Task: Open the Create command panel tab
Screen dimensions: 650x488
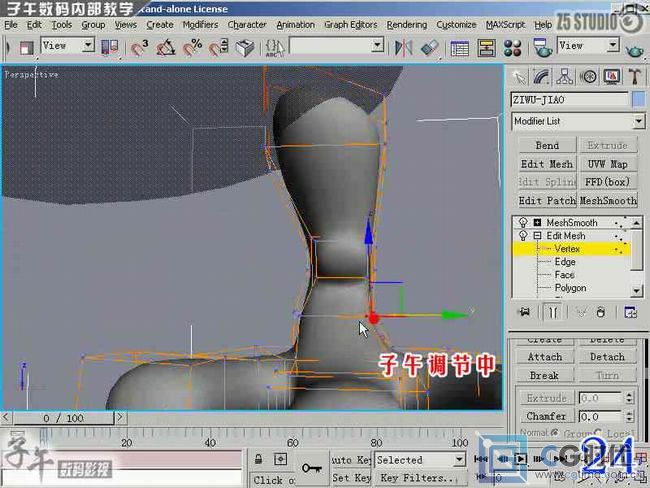Action: pyautogui.click(x=519, y=77)
